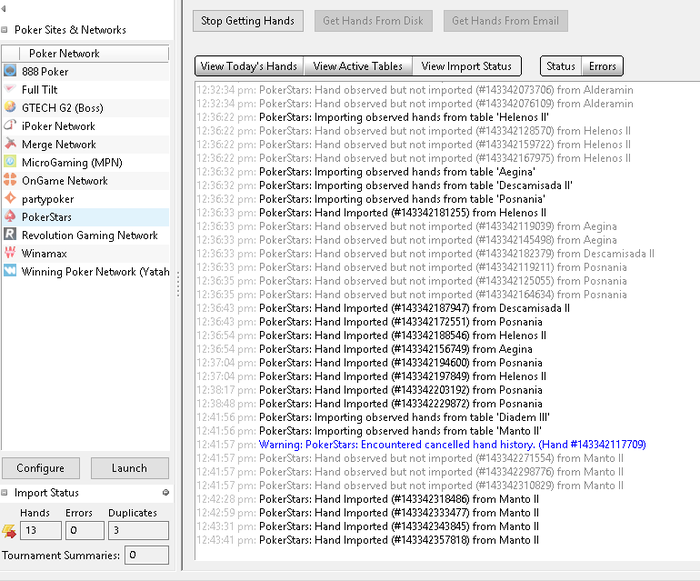Click log line importing from table 'Manto II'
This screenshot has height=581, width=700.
click(x=369, y=431)
